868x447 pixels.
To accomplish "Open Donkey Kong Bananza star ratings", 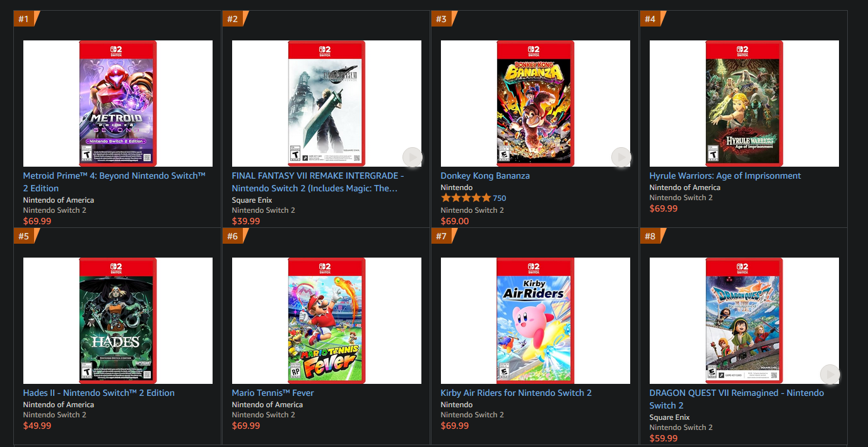I will click(x=466, y=198).
